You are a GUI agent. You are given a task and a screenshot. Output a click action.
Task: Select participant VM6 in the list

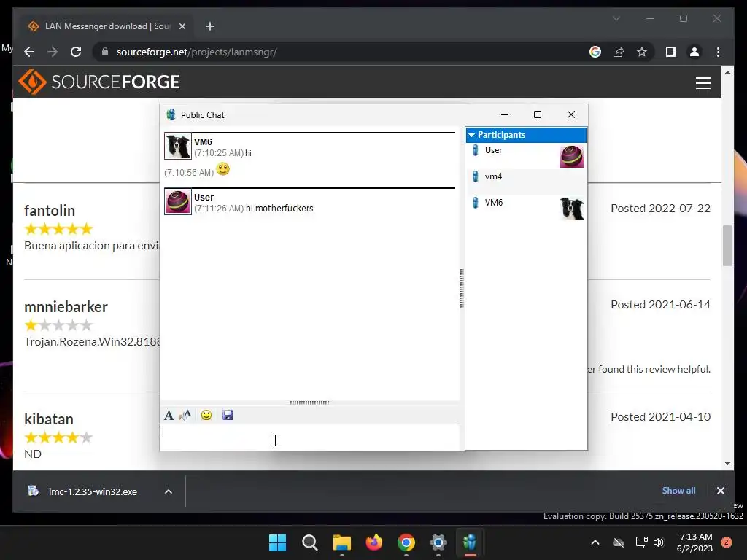pos(526,208)
